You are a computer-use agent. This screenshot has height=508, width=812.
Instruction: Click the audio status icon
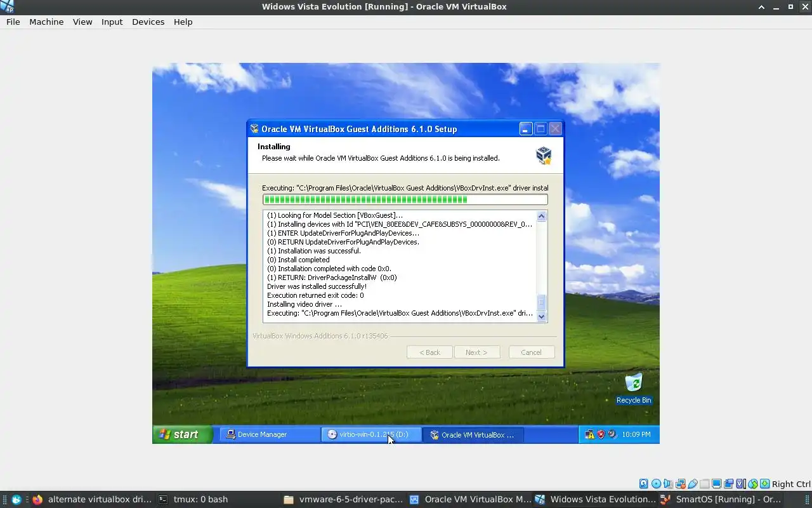668,484
